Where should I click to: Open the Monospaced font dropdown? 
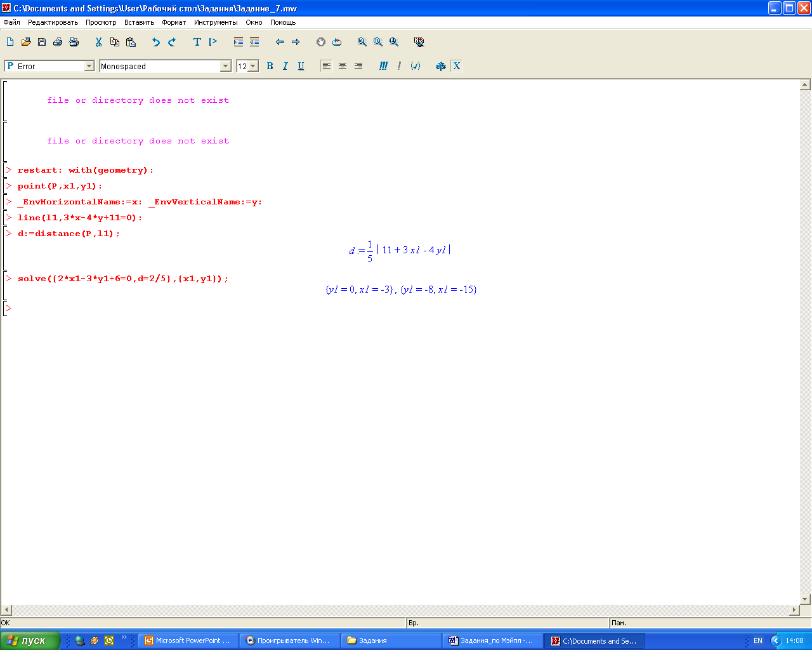click(165, 66)
